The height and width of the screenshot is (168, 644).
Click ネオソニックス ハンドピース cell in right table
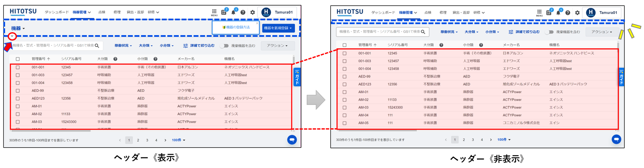click(x=572, y=53)
